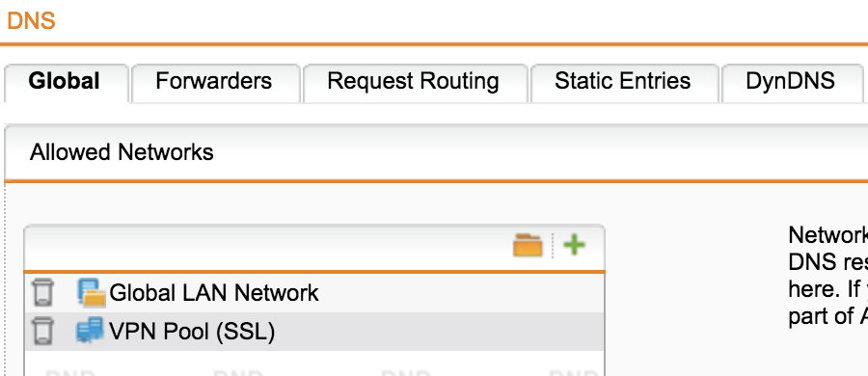Click the empty DND drop area below entries
This screenshot has width=868, height=376.
pos(314,363)
